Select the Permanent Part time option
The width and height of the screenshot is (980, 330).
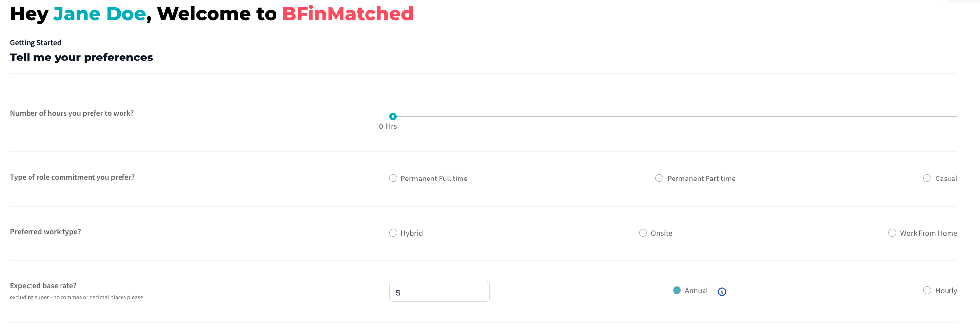[659, 178]
